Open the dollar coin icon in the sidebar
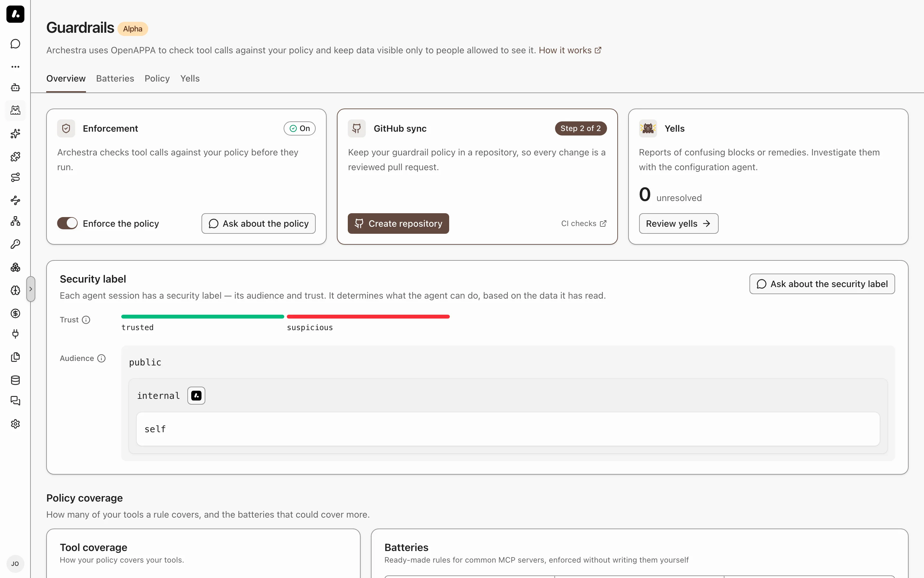This screenshot has width=924, height=578. coord(15,313)
